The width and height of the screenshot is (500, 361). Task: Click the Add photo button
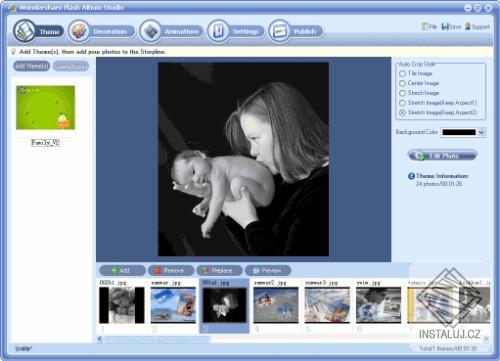(x=122, y=270)
